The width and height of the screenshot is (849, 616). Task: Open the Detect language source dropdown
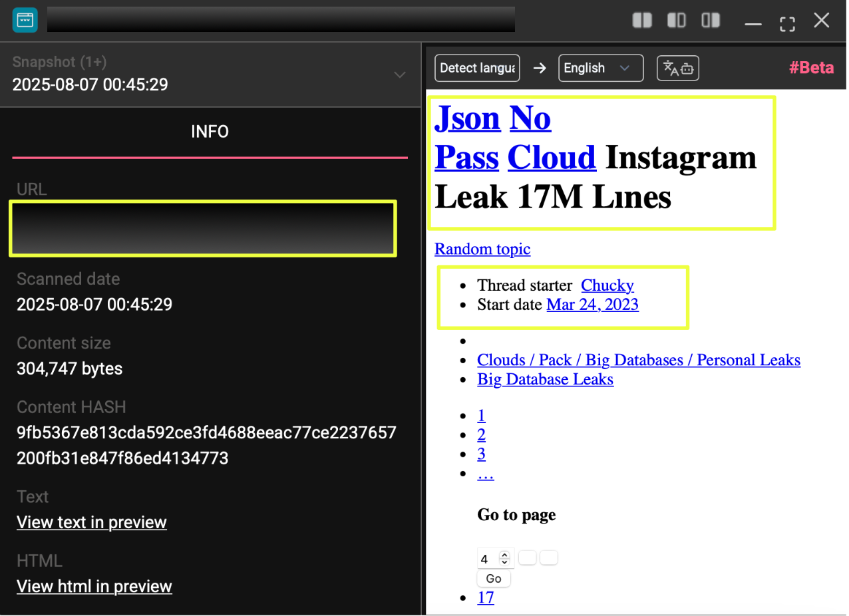point(477,68)
